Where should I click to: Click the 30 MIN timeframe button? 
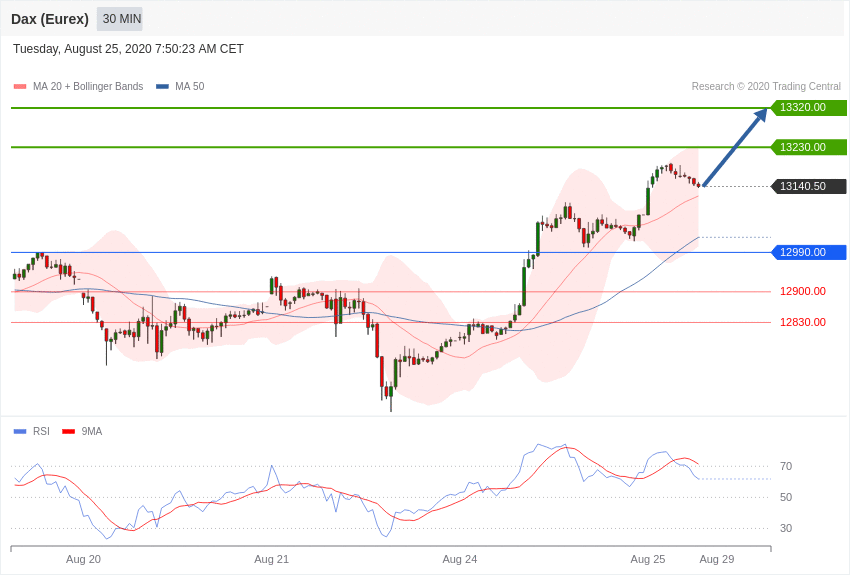(x=120, y=19)
